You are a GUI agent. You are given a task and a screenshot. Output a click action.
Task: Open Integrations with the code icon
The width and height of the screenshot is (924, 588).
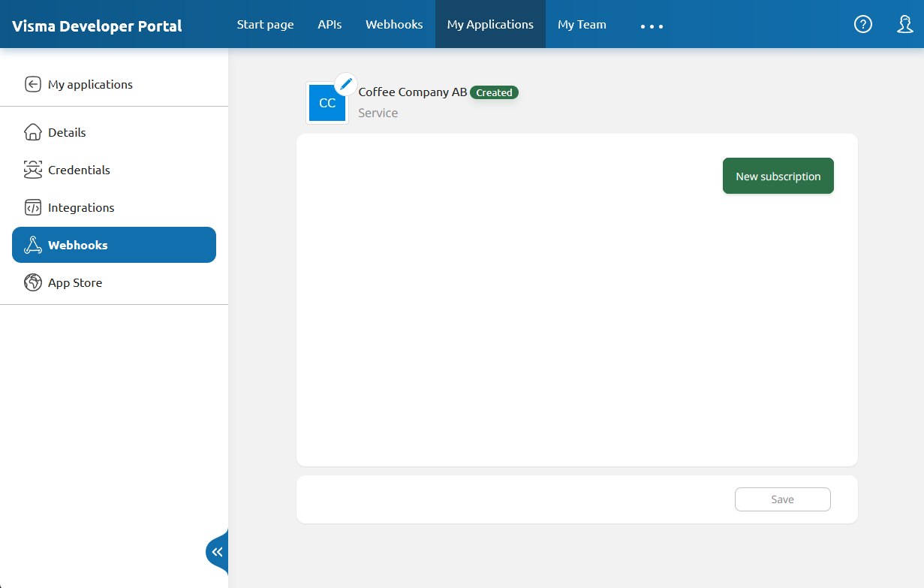(x=33, y=207)
